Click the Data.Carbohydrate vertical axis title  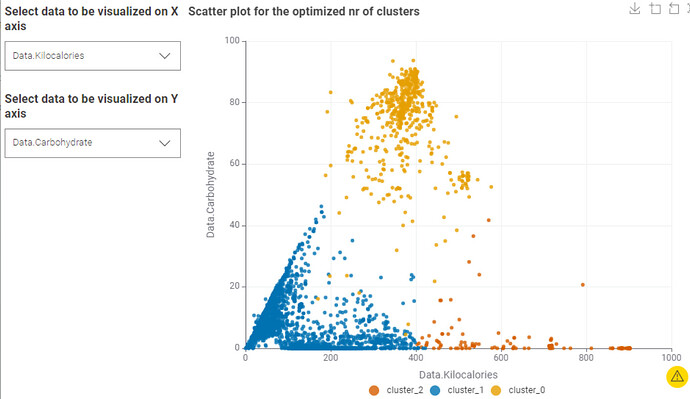point(211,195)
